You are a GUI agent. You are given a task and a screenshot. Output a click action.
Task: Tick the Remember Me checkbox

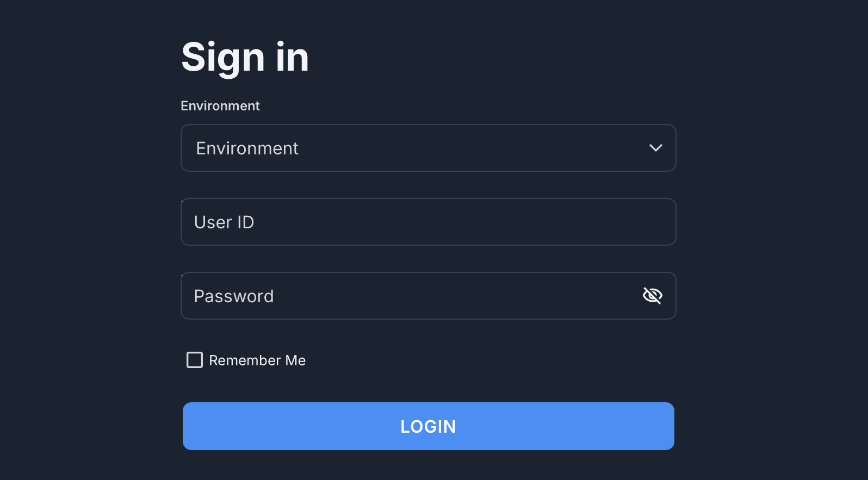point(195,360)
